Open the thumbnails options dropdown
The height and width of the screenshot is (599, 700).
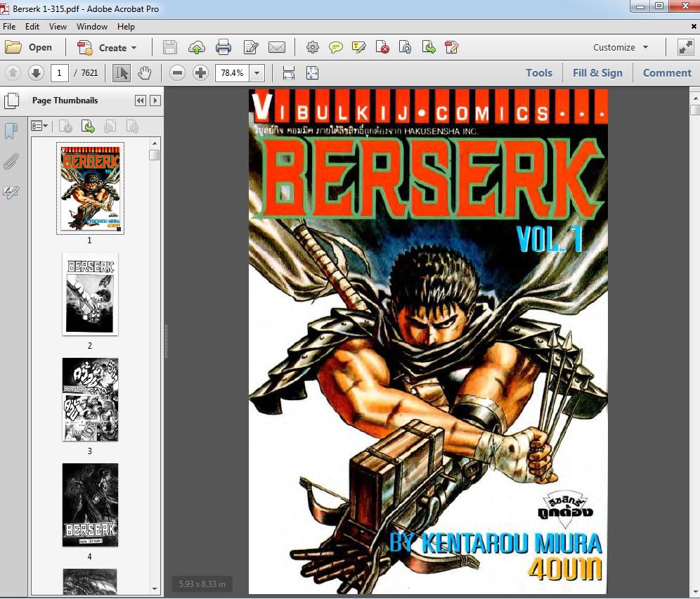pyautogui.click(x=39, y=127)
